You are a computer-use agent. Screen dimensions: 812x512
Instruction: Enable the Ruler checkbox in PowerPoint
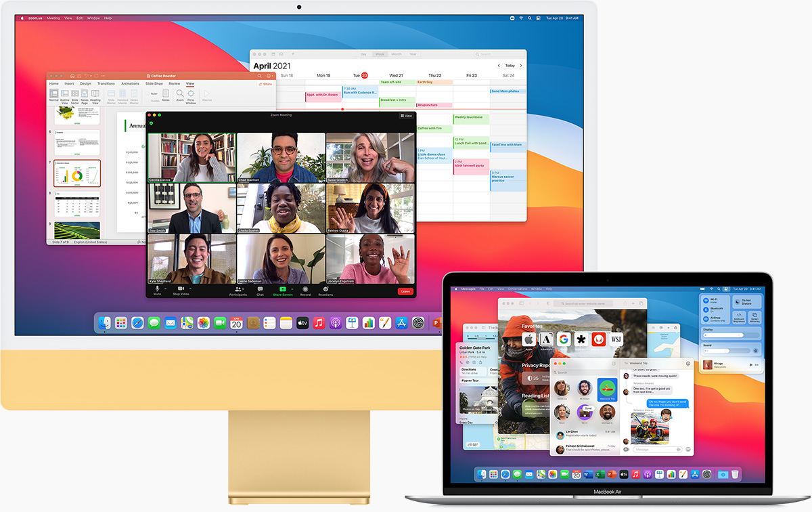[148, 93]
